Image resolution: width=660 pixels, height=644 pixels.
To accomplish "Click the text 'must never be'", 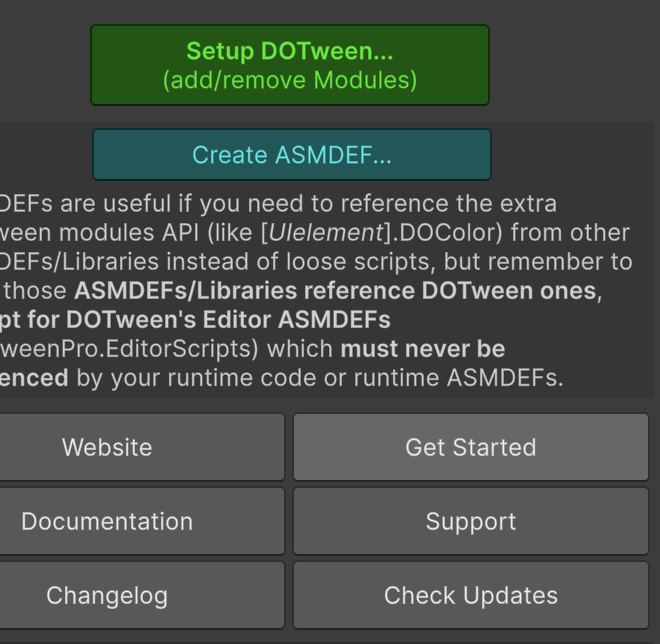I will click(423, 349).
